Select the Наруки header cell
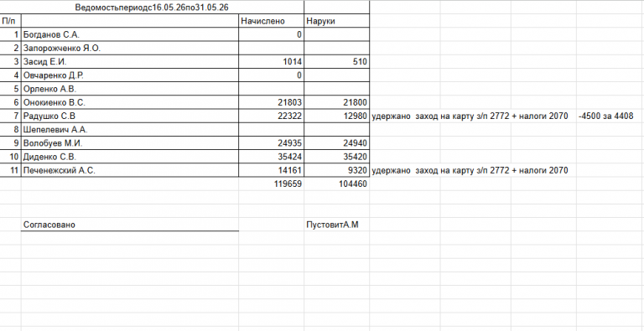 click(x=337, y=21)
